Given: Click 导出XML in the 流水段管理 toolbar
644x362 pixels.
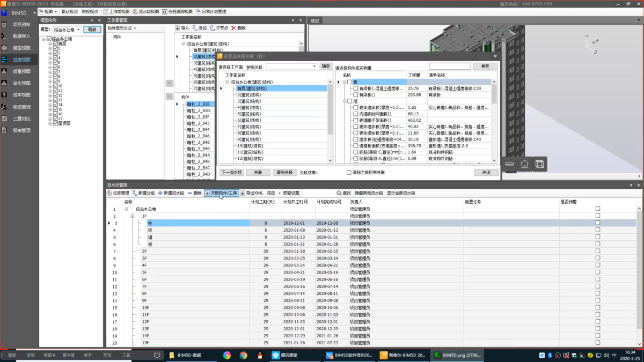Looking at the screenshot, I should (x=252, y=193).
